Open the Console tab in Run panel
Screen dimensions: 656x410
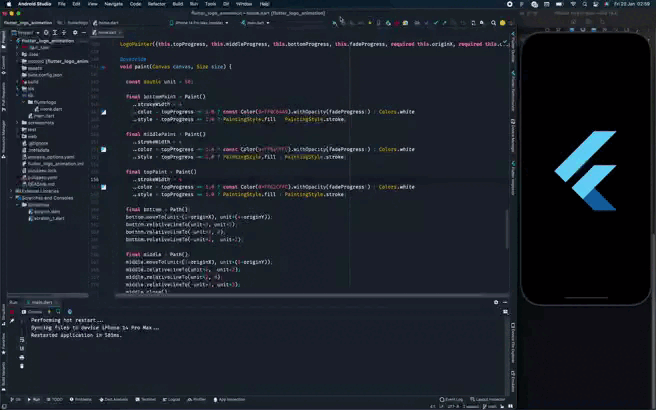(32, 312)
